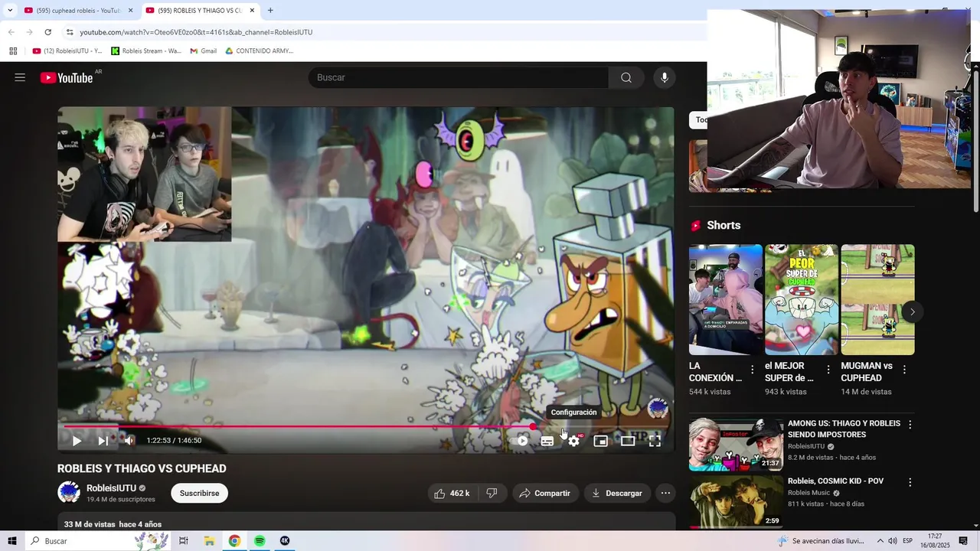Open the tab search dropdown arrow
980x551 pixels.
coord(9,11)
